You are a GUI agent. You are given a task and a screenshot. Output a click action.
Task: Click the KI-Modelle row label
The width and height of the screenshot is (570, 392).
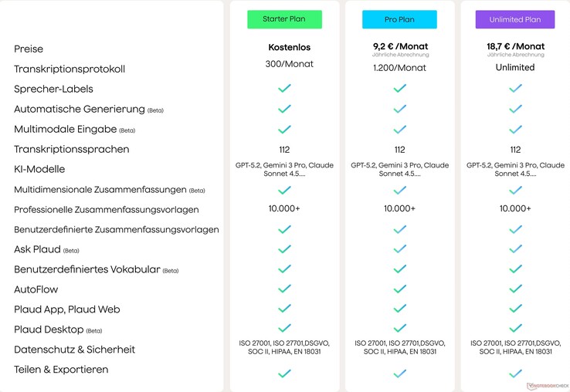[39, 169]
